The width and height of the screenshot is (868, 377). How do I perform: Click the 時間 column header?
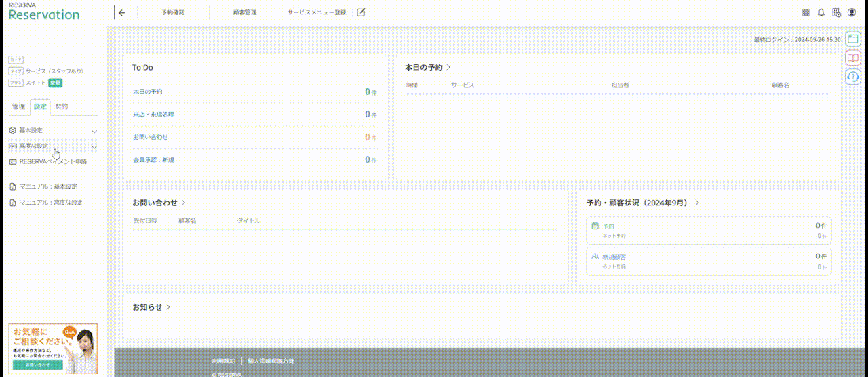click(x=412, y=85)
